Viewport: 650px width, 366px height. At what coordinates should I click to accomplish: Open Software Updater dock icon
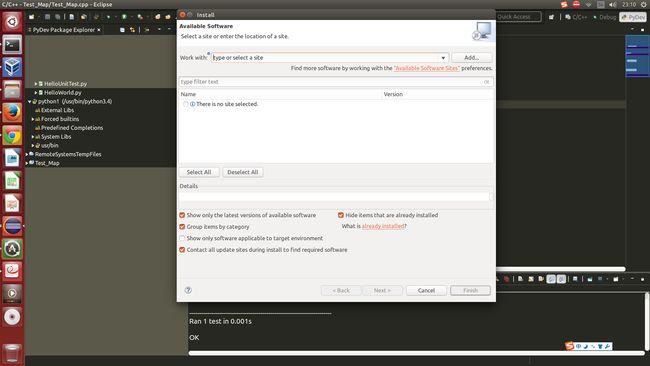(12, 249)
